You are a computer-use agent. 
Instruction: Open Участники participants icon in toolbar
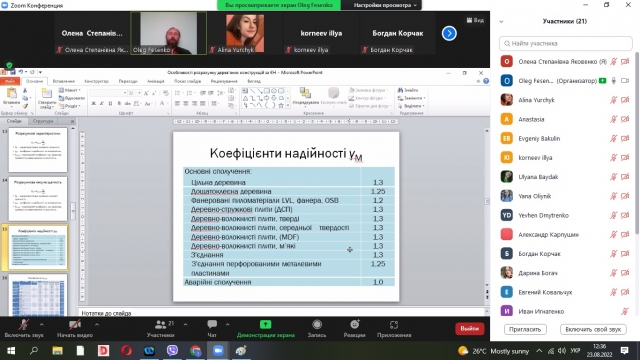click(x=161, y=325)
